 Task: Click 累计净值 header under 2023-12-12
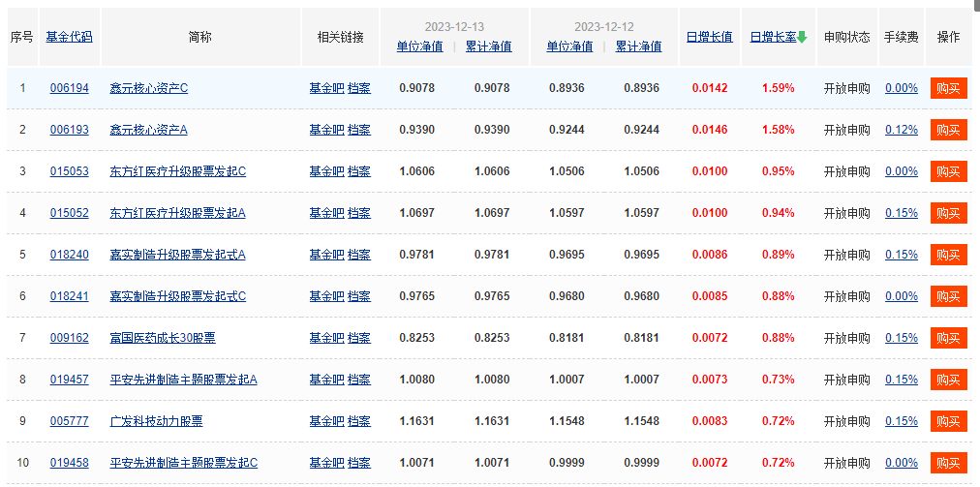pyautogui.click(x=639, y=46)
